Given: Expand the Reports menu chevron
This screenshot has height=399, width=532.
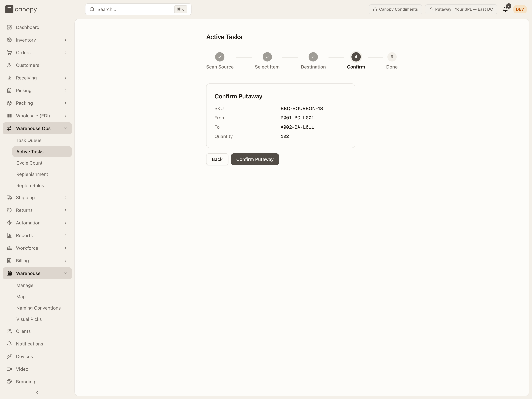Looking at the screenshot, I should [x=65, y=235].
